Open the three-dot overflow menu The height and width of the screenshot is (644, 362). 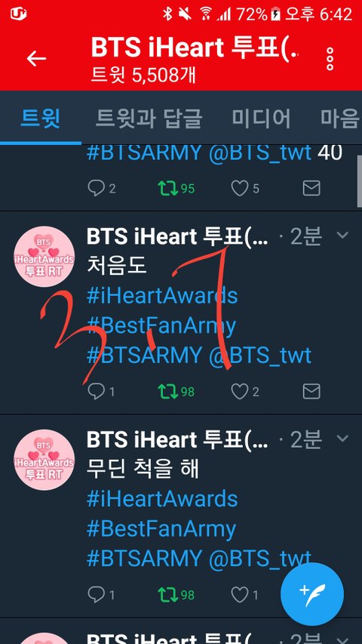click(330, 59)
